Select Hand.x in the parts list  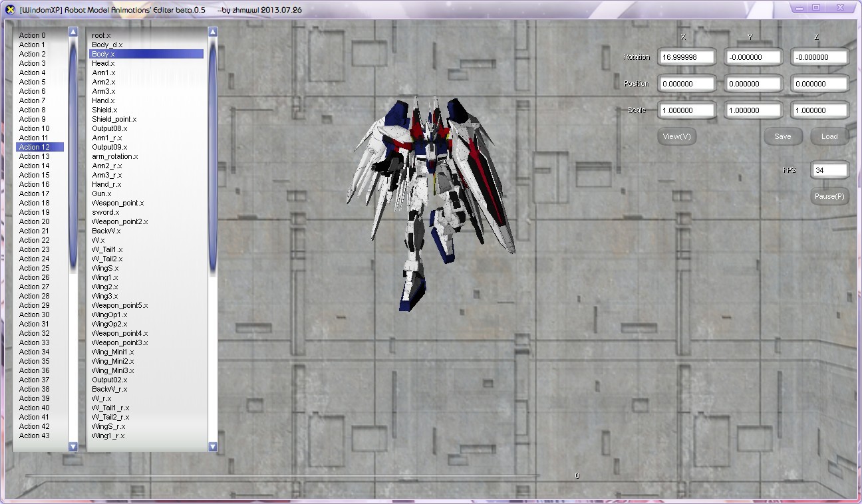point(146,100)
